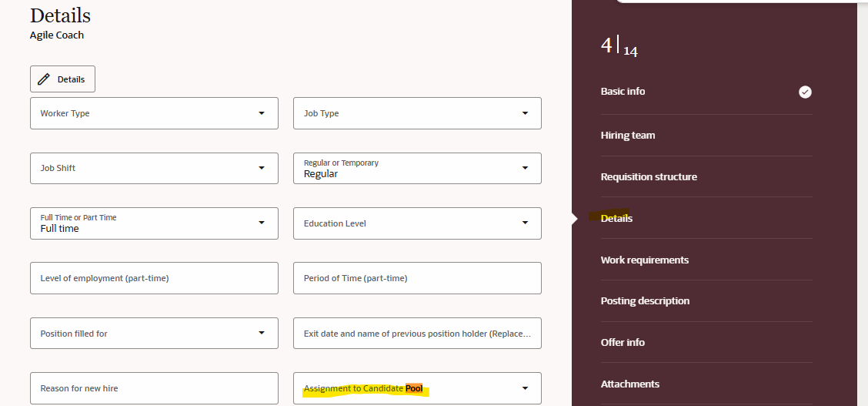Open the Education Level dropdown

point(417,223)
